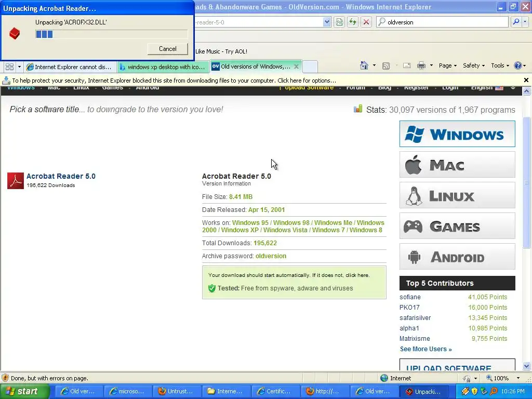Switch to 'microso...' taskbar window
Screen dimensions: 532x399
(128, 391)
